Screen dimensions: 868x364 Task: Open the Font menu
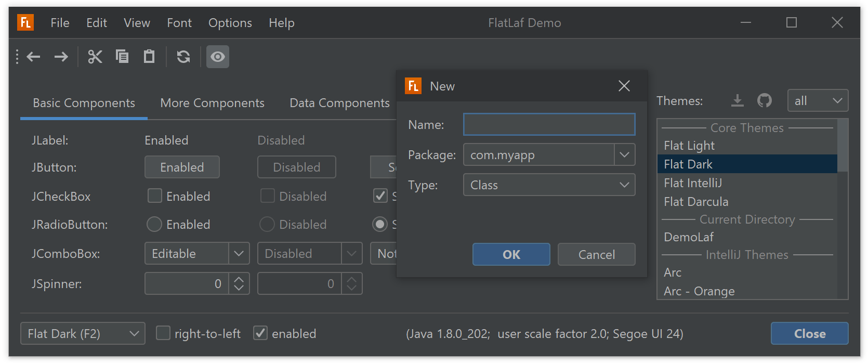179,23
